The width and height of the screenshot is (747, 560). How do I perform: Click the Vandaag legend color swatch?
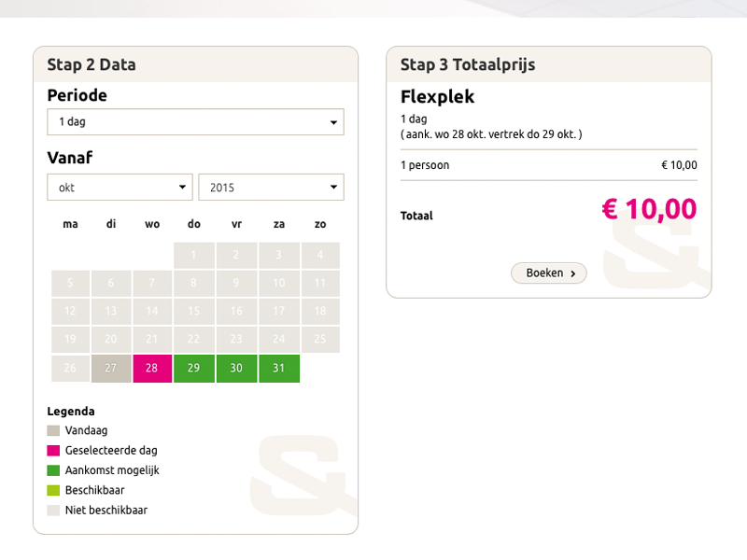[x=53, y=430]
